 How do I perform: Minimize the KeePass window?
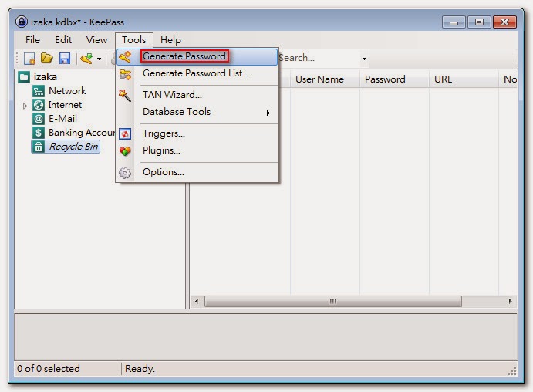tap(454, 22)
